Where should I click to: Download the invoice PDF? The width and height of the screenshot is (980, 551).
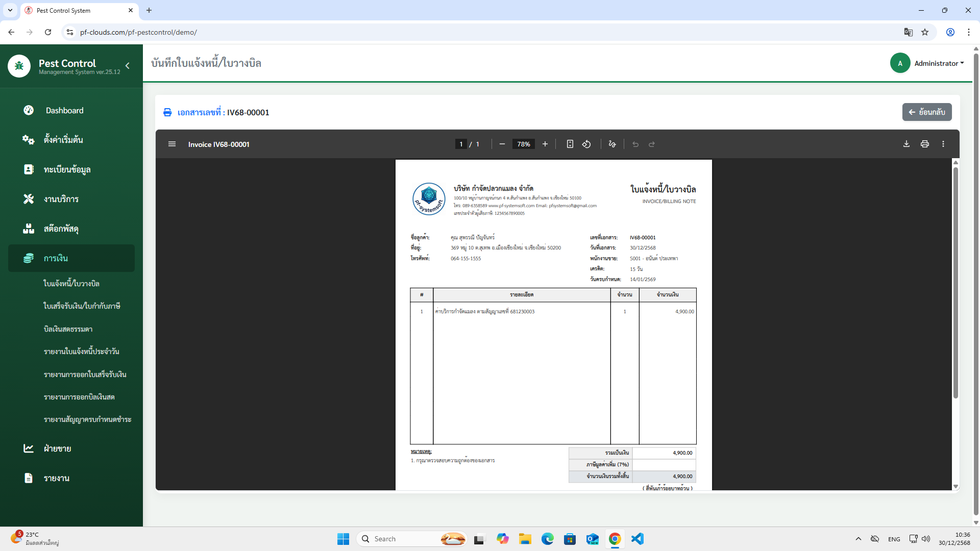tap(906, 144)
